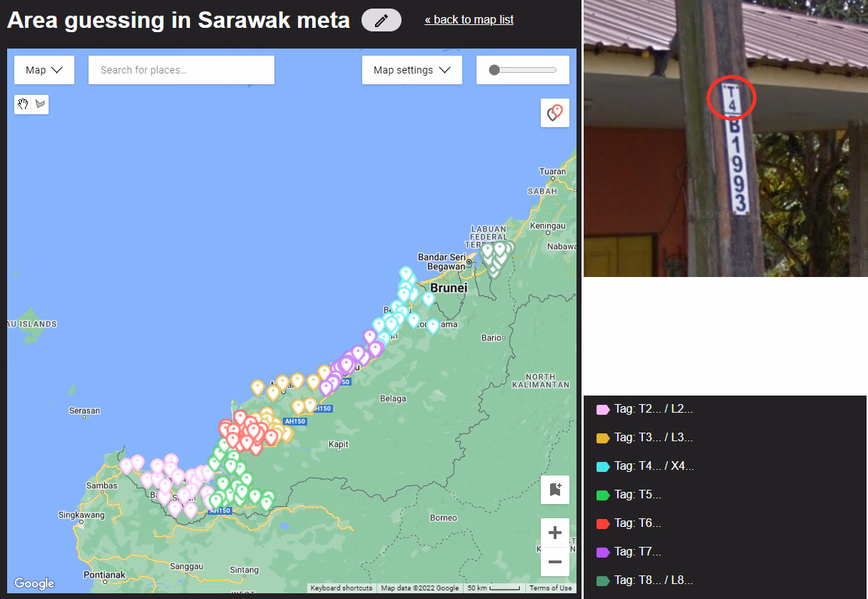Click the pencil edit icon beside map title

click(381, 21)
